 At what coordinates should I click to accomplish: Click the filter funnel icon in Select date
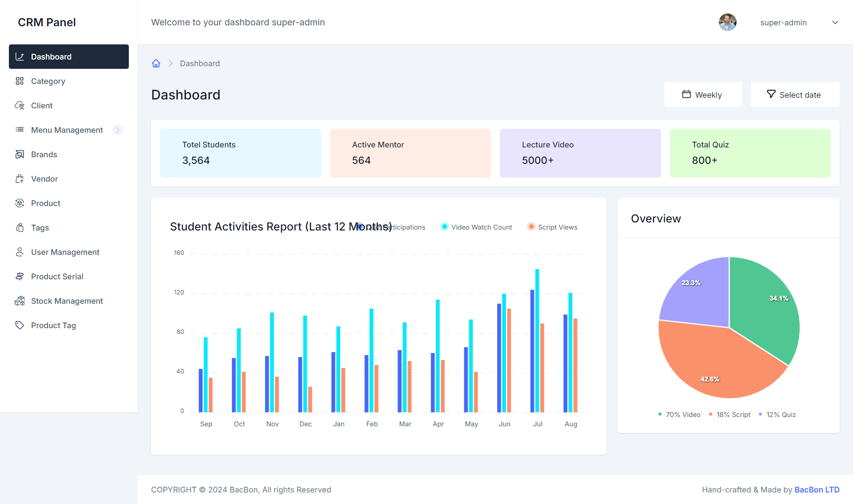tap(771, 94)
